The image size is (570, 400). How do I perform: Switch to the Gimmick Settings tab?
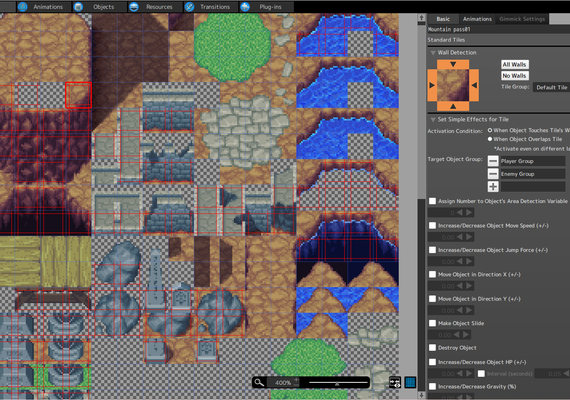[522, 19]
